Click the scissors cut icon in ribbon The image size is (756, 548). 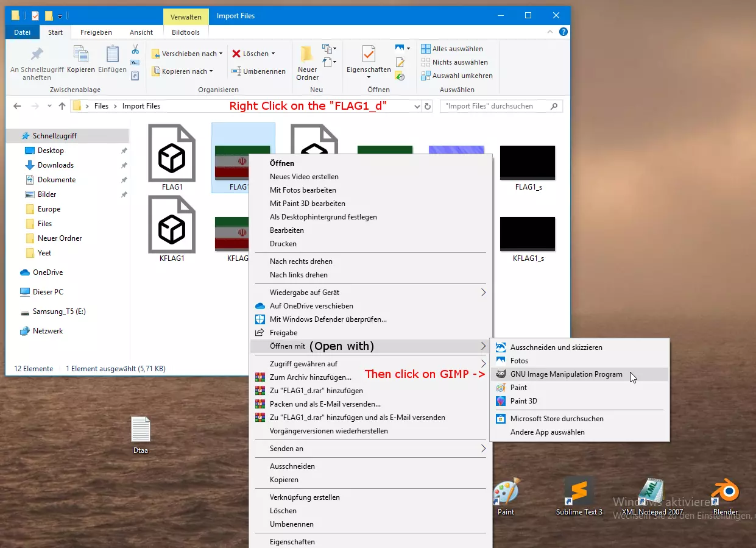pos(135,49)
